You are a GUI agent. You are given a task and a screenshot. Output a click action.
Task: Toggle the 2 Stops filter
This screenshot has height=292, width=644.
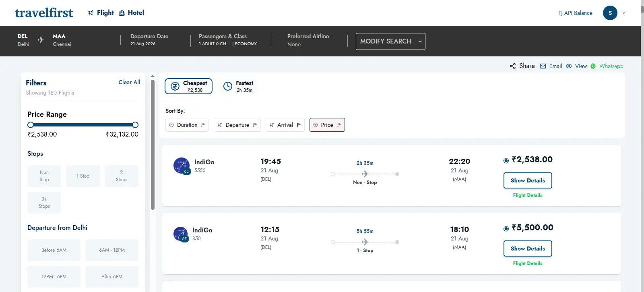[122, 176]
